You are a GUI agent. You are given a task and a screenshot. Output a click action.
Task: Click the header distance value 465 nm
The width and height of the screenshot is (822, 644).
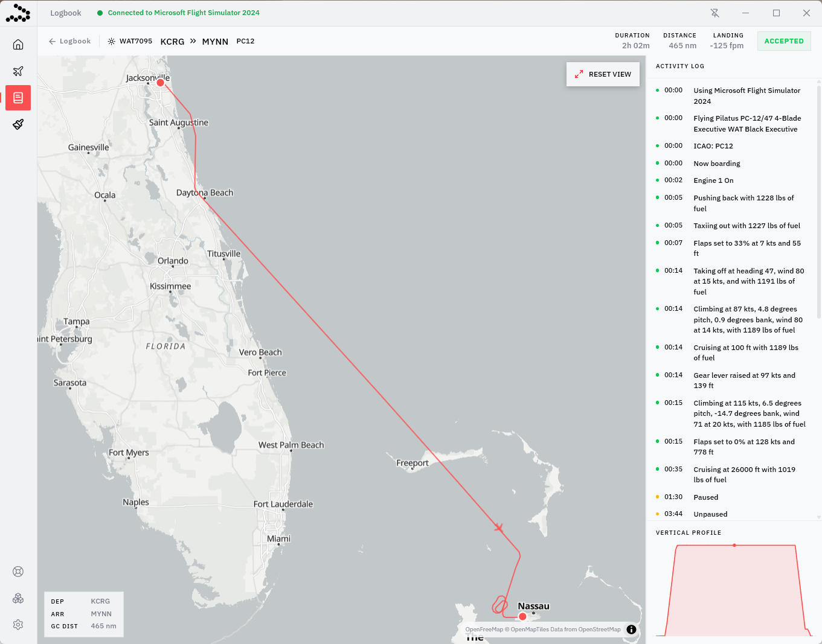click(682, 46)
